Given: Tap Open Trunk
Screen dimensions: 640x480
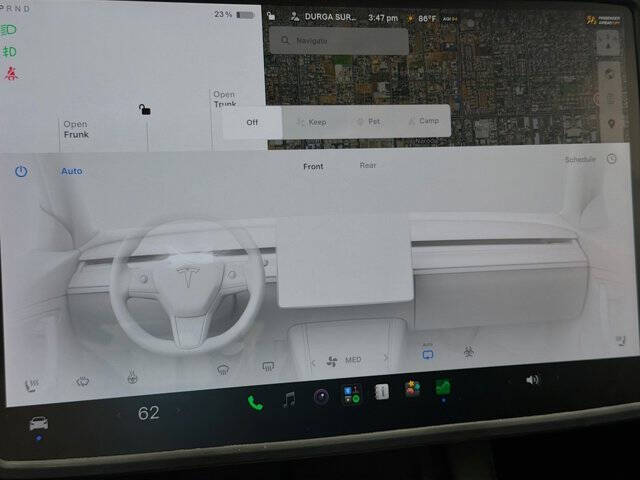Looking at the screenshot, I should 224,99.
